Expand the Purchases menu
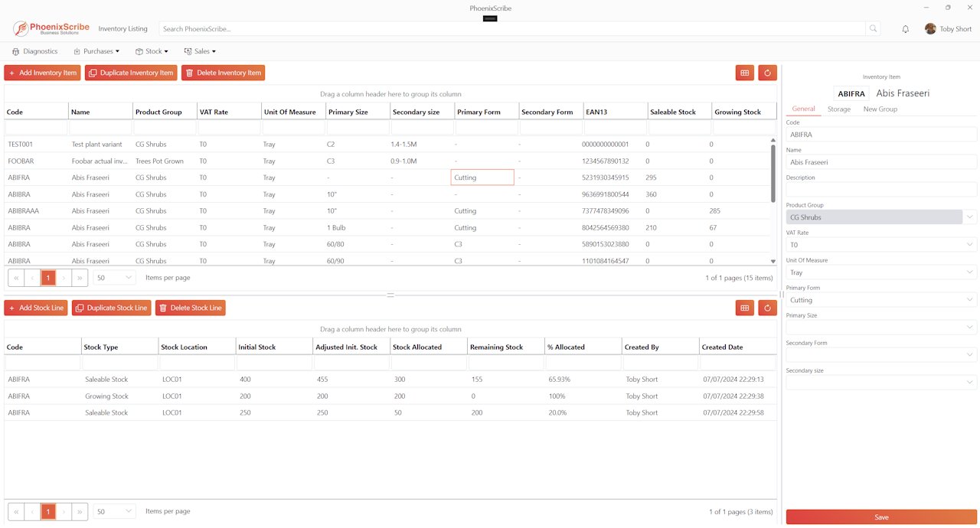This screenshot has width=980, height=528. (96, 51)
